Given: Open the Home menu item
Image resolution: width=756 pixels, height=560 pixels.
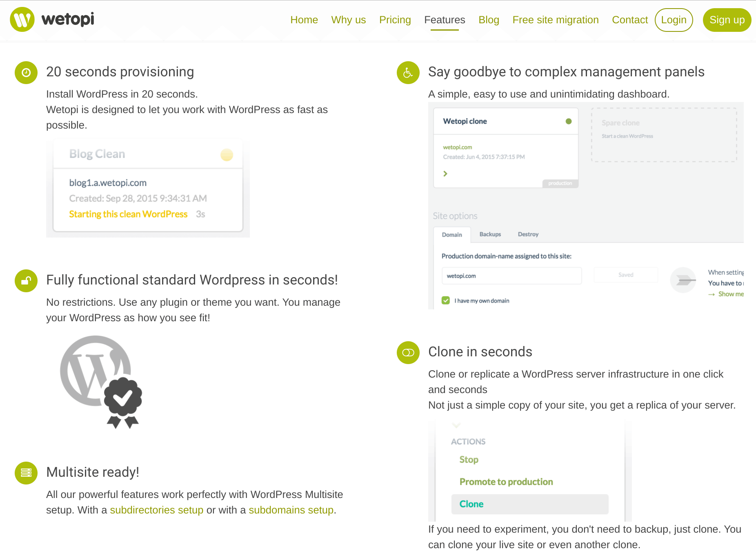Looking at the screenshot, I should [304, 20].
